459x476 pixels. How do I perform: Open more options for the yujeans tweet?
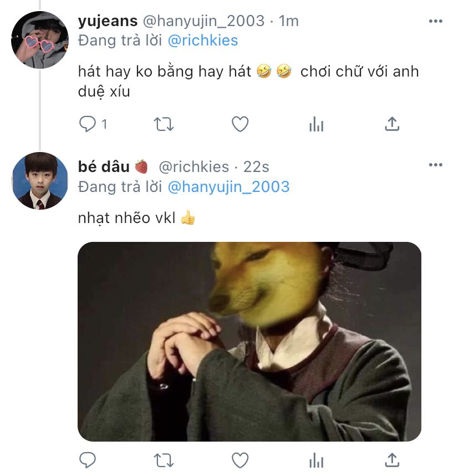tap(436, 21)
